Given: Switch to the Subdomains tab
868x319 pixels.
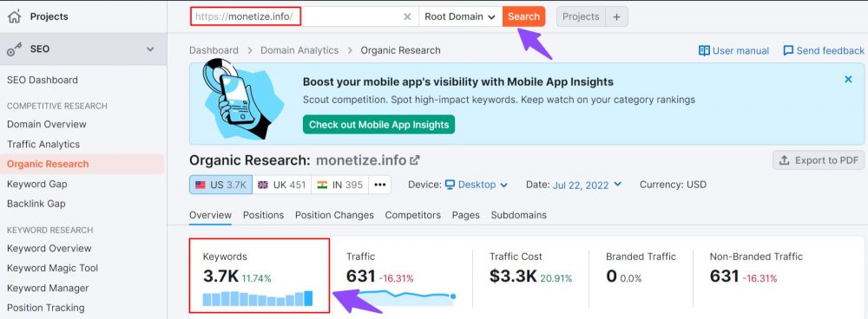Looking at the screenshot, I should (519, 215).
